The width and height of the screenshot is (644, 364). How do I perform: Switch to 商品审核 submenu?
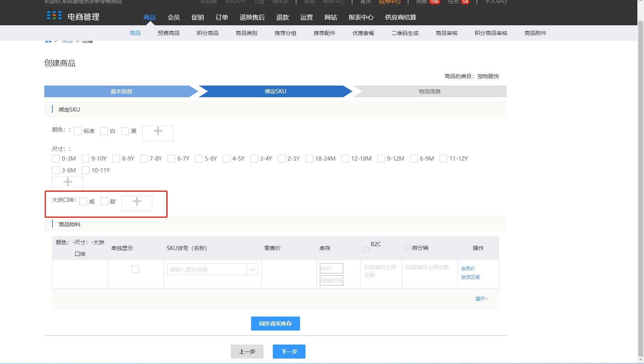447,33
